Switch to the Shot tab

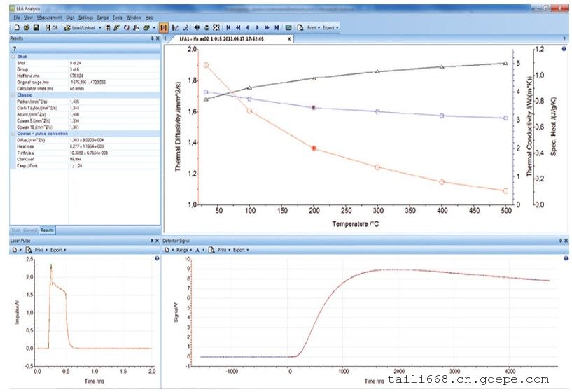pos(15,230)
